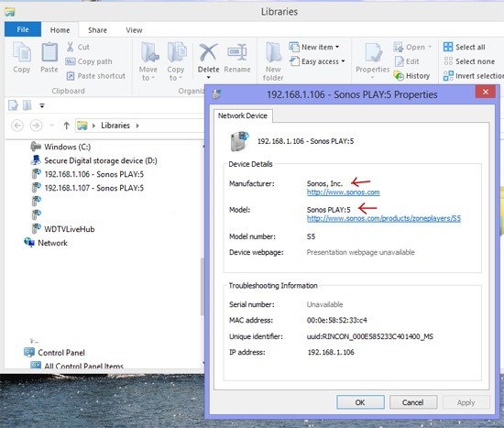Click the MAC address value 00:0e:58:52:33:c4
504x428 pixels.
tap(337, 320)
